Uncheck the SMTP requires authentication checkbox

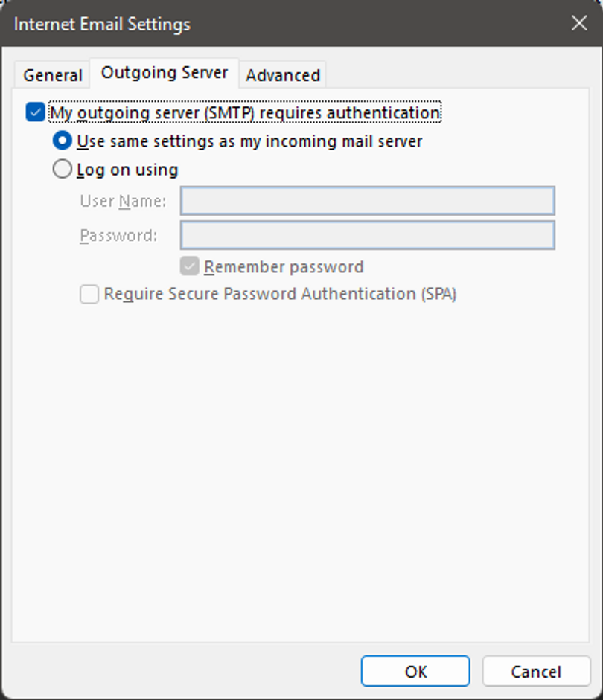[x=34, y=113]
